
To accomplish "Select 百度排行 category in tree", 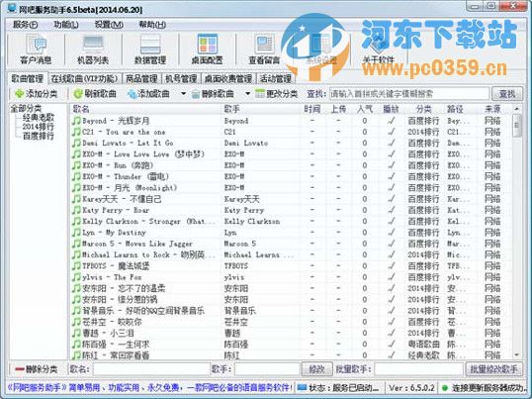I will [x=38, y=136].
